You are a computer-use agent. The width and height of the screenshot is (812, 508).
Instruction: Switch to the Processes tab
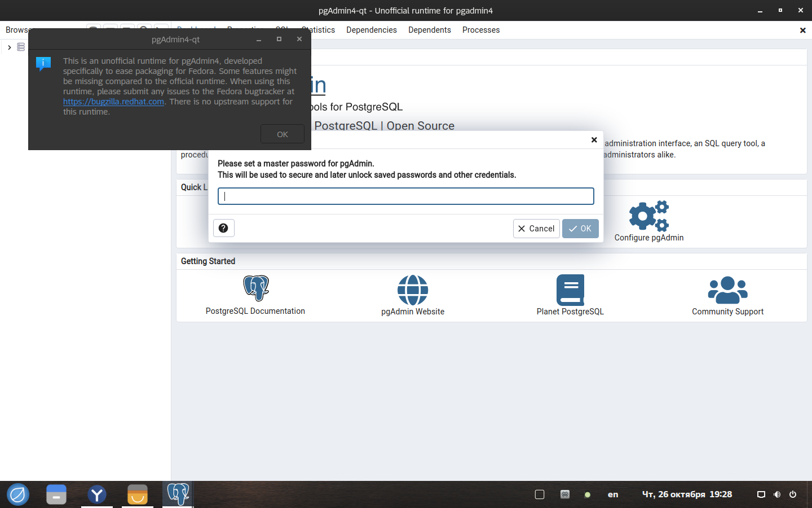click(x=481, y=30)
